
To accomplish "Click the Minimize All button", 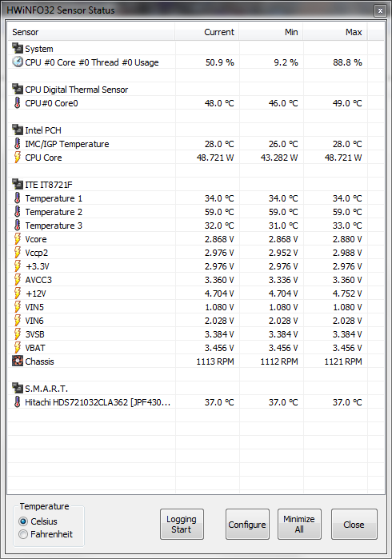I will [x=299, y=524].
